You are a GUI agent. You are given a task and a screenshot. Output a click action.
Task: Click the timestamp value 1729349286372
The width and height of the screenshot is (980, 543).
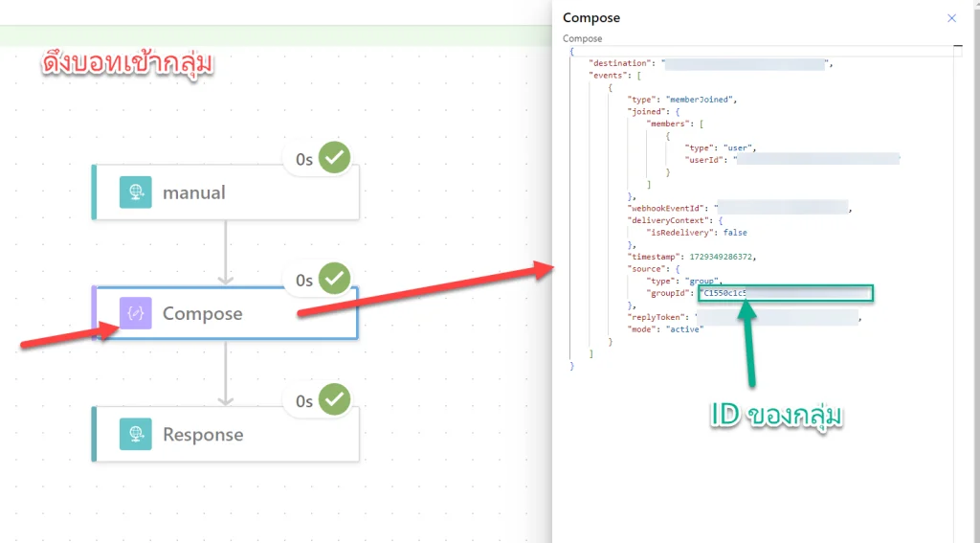pyautogui.click(x=722, y=257)
